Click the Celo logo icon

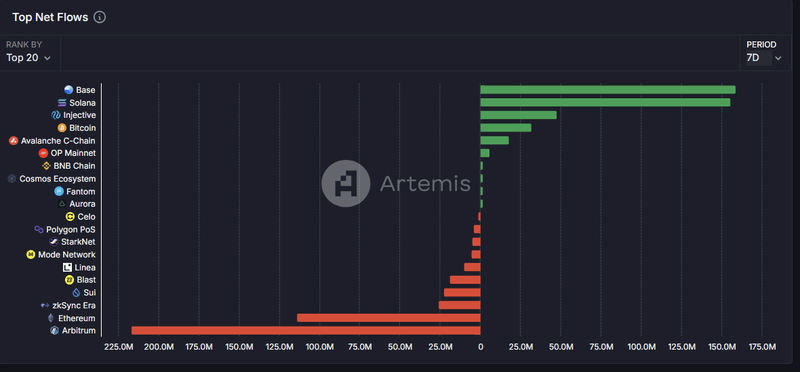click(x=70, y=217)
